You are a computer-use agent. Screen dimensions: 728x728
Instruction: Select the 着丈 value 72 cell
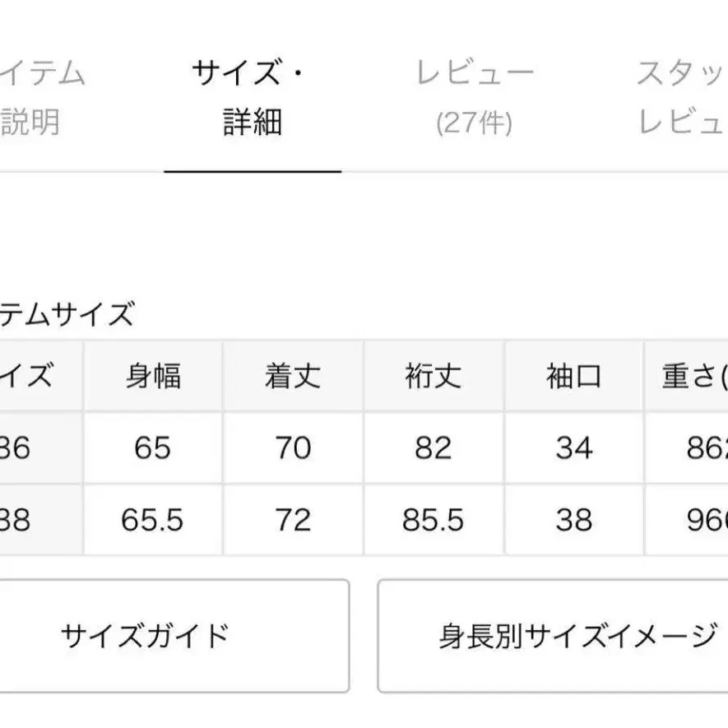(292, 520)
